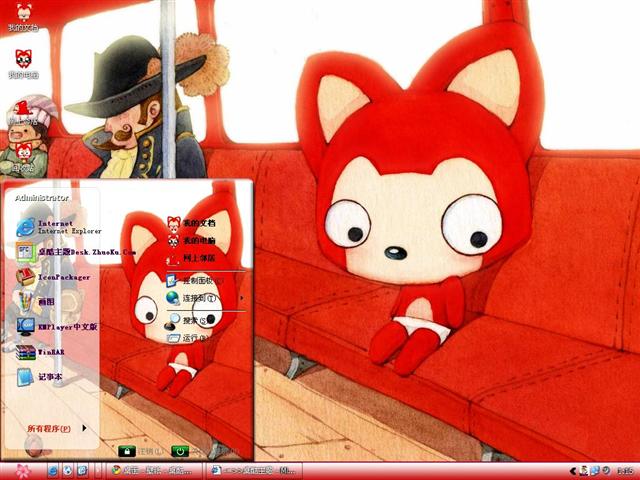This screenshot has width=640, height=480.
Task: Open the 网上邻居 desktop icon
Action: point(23,112)
